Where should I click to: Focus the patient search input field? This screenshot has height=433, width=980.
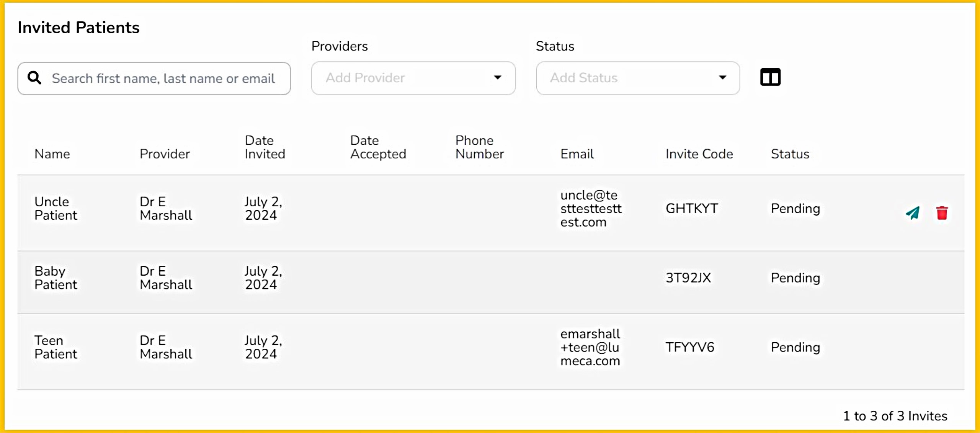point(163,78)
